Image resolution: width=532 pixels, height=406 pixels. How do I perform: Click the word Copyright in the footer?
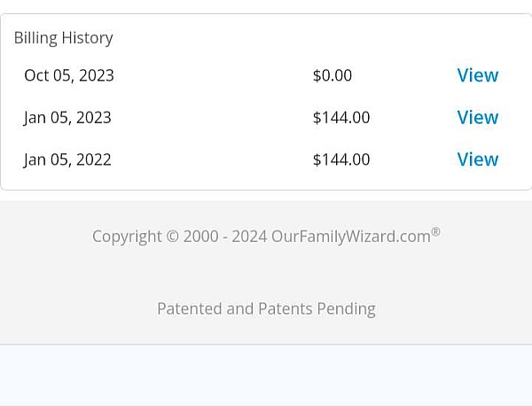pos(127,237)
